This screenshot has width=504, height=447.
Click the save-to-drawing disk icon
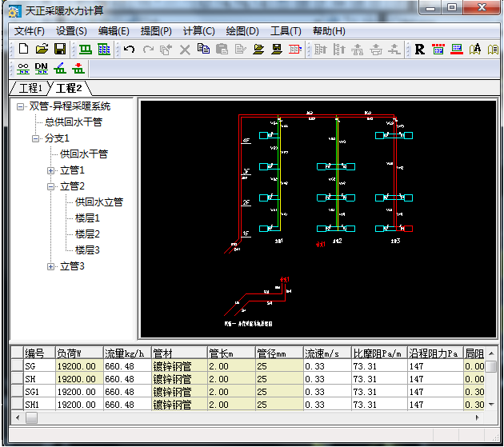[x=277, y=49]
